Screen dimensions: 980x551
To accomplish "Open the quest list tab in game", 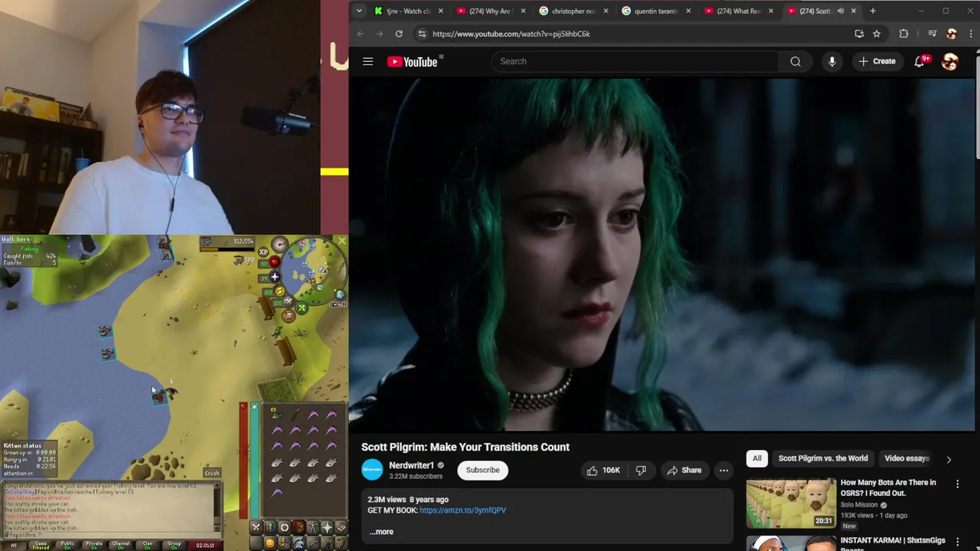I will tap(285, 527).
